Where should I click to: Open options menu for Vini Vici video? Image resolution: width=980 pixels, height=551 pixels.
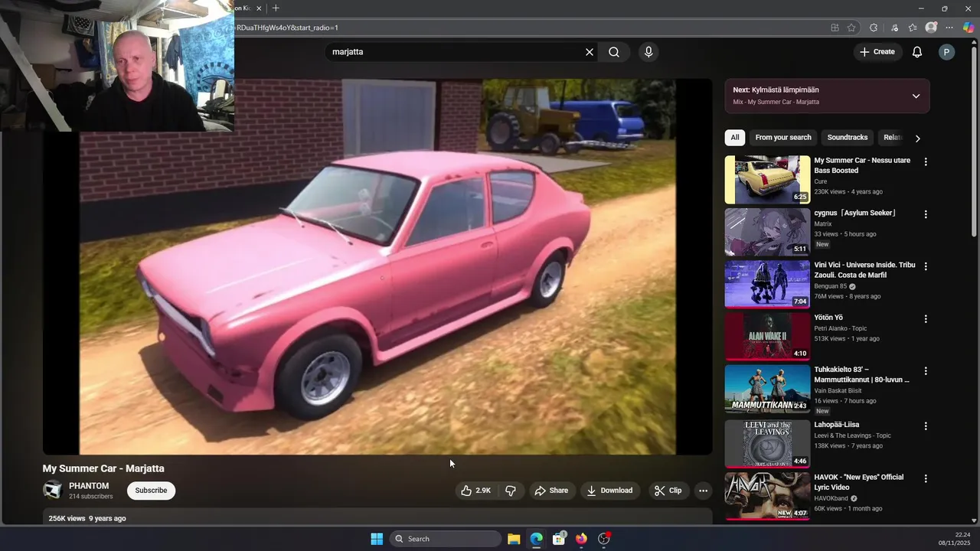point(926,266)
